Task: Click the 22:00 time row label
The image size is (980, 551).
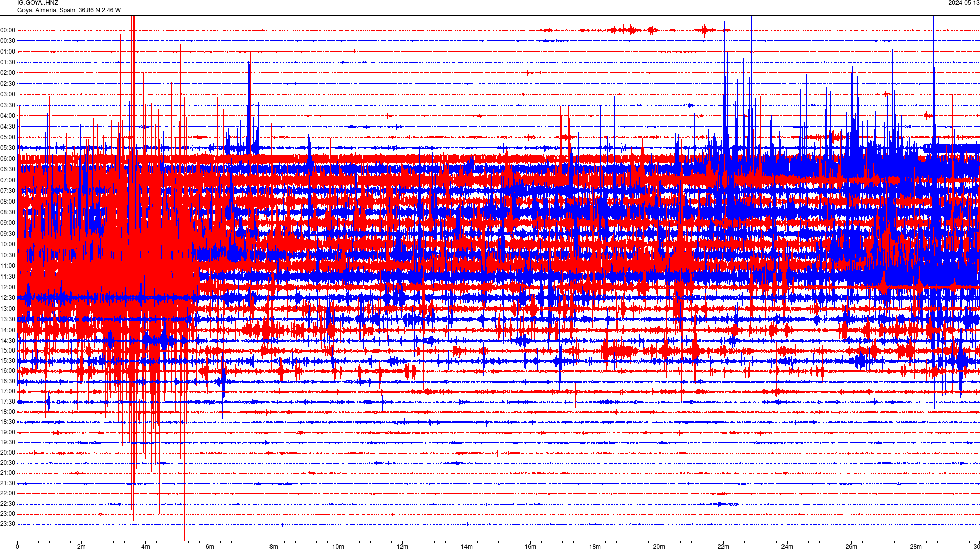Action: (8, 493)
